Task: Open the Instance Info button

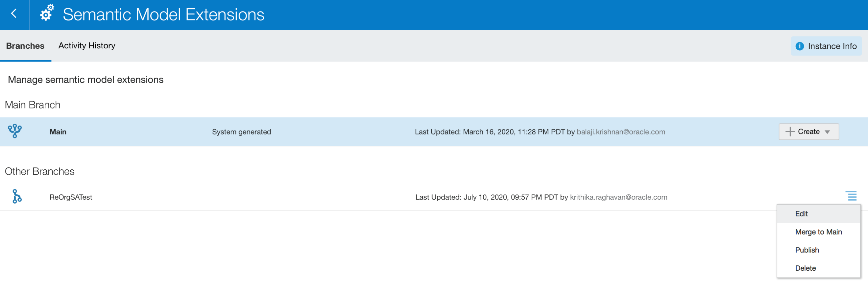Action: tap(832, 46)
